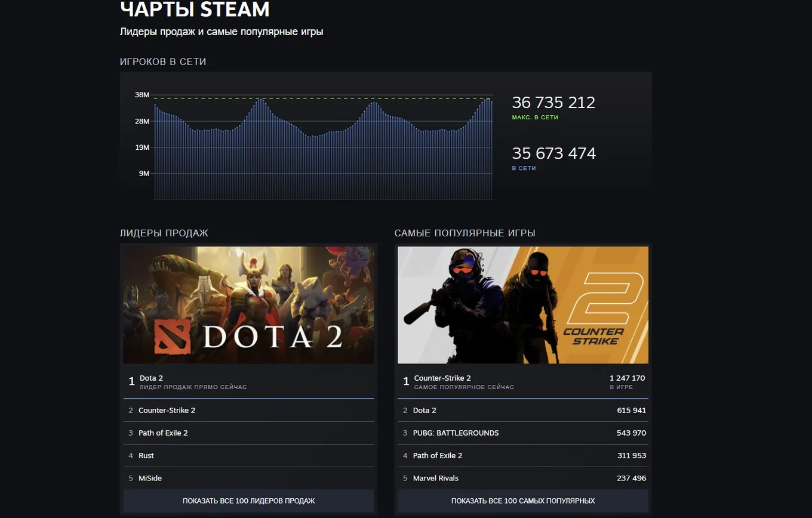This screenshot has width=812, height=518.
Task: Show all 100 most popular games button
Action: (x=523, y=501)
